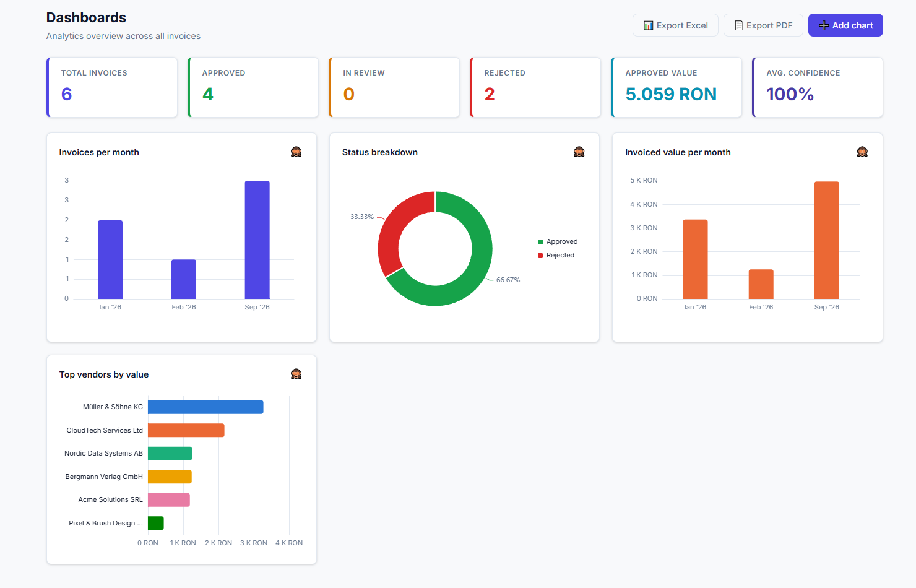Click the Excel icon in Export Excel
The height and width of the screenshot is (588, 916).
[x=648, y=25]
